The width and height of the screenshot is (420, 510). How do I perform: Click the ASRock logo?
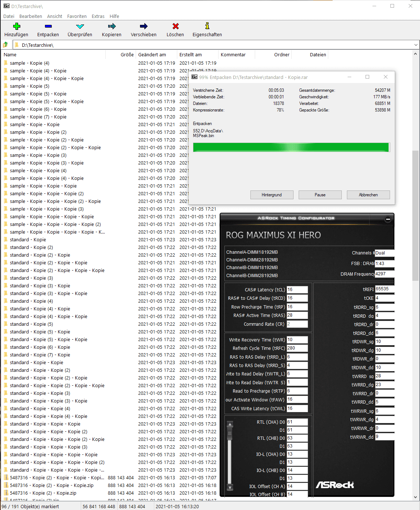tap(335, 485)
